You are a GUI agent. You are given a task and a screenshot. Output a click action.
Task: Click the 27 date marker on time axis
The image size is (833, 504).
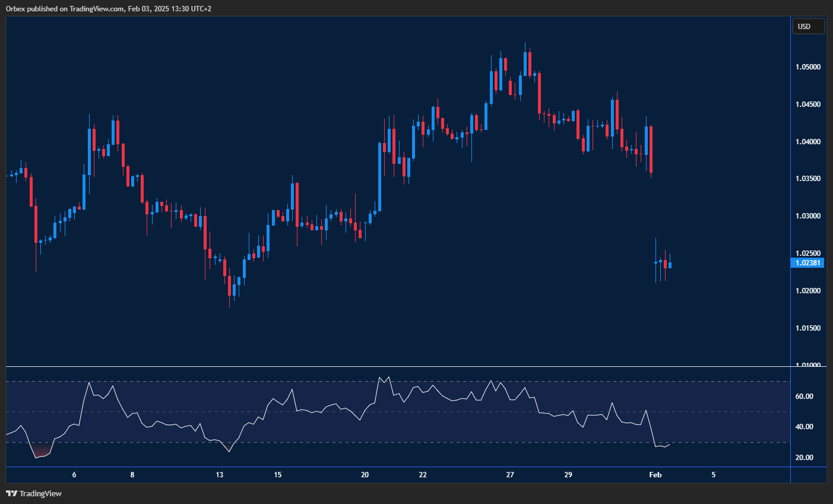click(510, 475)
